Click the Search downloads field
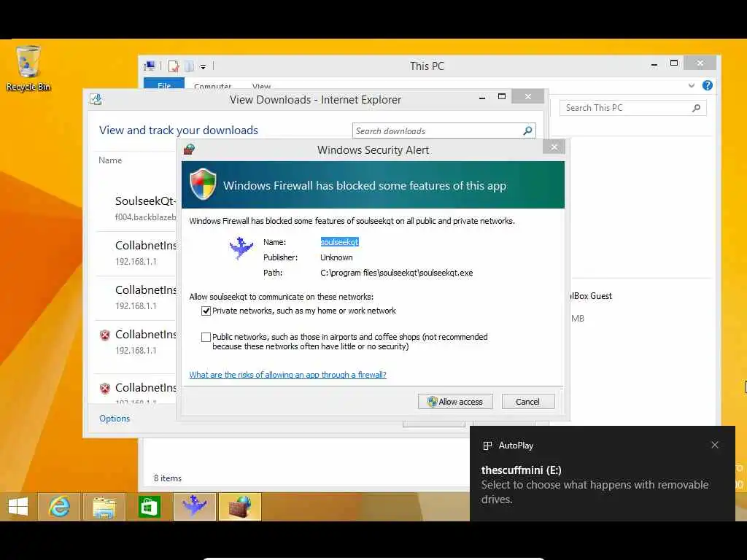 tap(444, 131)
